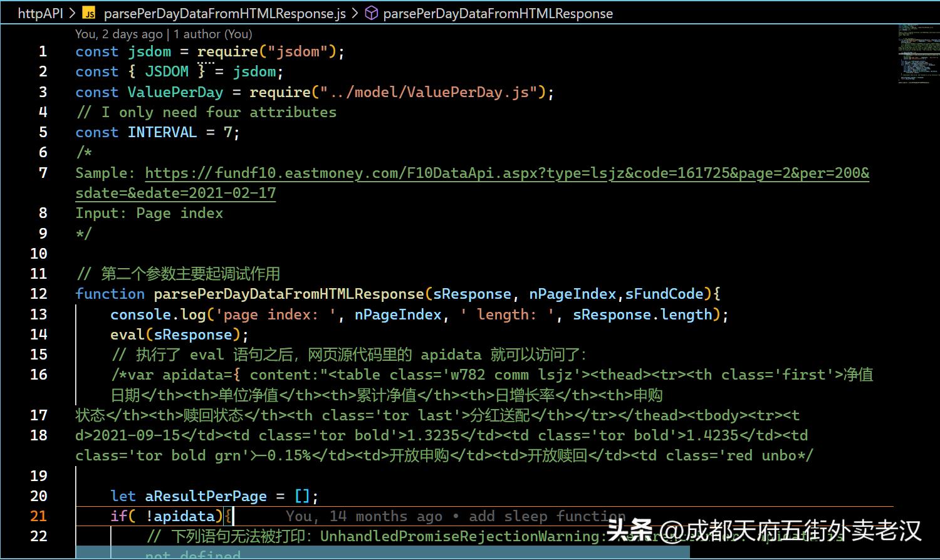Click the INTERVAL constant on line 5
This screenshot has height=560, width=940.
(x=162, y=132)
